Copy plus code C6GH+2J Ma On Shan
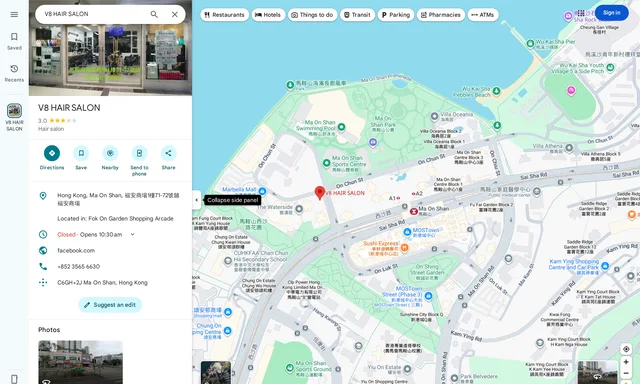Screen dimensions: 640x384 pyautogui.click(x=102, y=282)
